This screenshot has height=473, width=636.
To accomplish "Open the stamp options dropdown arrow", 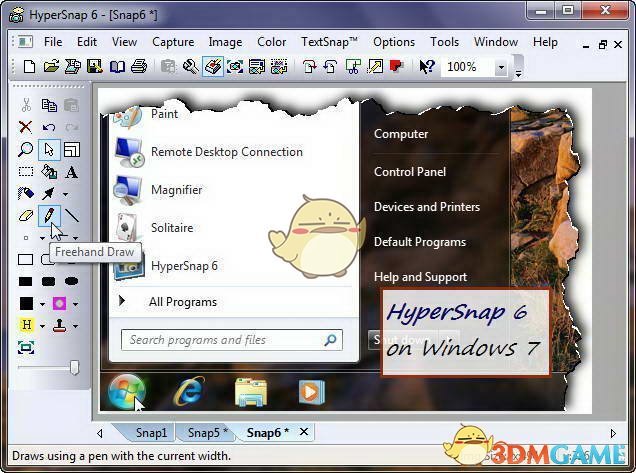I will point(75,326).
